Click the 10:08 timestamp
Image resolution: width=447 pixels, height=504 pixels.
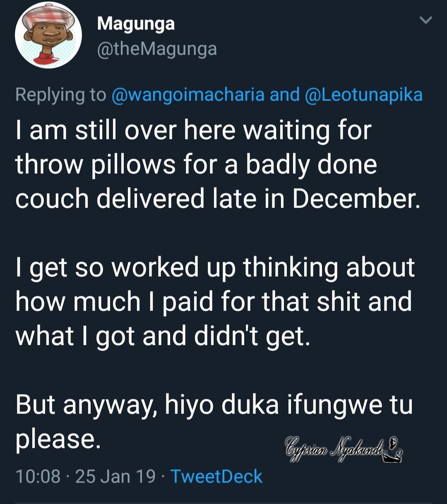(38, 476)
